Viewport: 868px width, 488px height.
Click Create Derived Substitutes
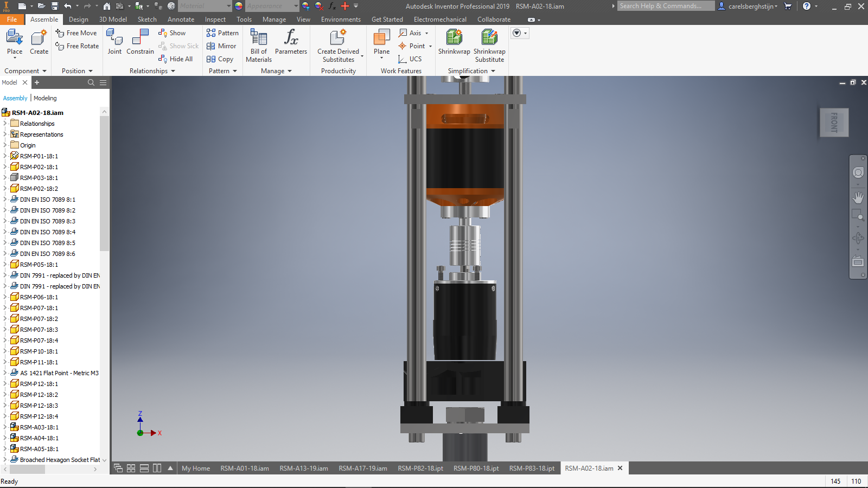coord(339,46)
